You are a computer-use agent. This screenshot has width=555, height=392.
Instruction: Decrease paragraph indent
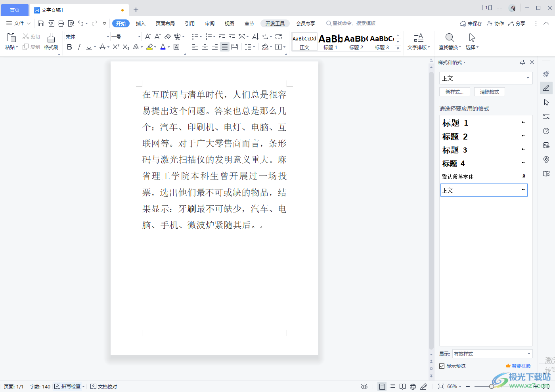[x=222, y=36]
